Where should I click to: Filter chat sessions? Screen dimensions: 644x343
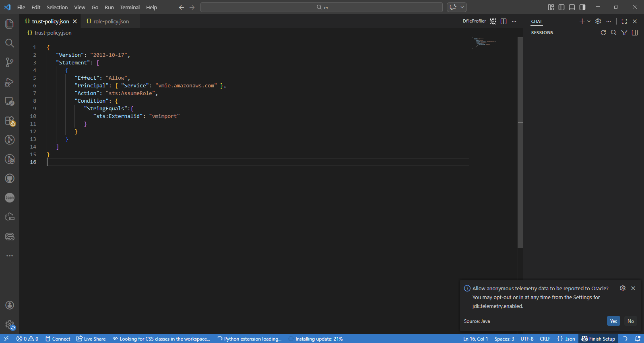tap(624, 33)
